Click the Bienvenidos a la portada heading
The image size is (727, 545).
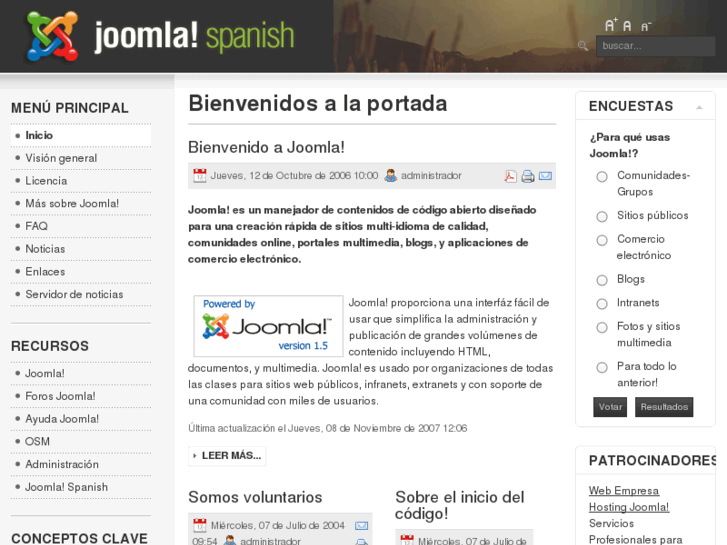pyautogui.click(x=318, y=103)
